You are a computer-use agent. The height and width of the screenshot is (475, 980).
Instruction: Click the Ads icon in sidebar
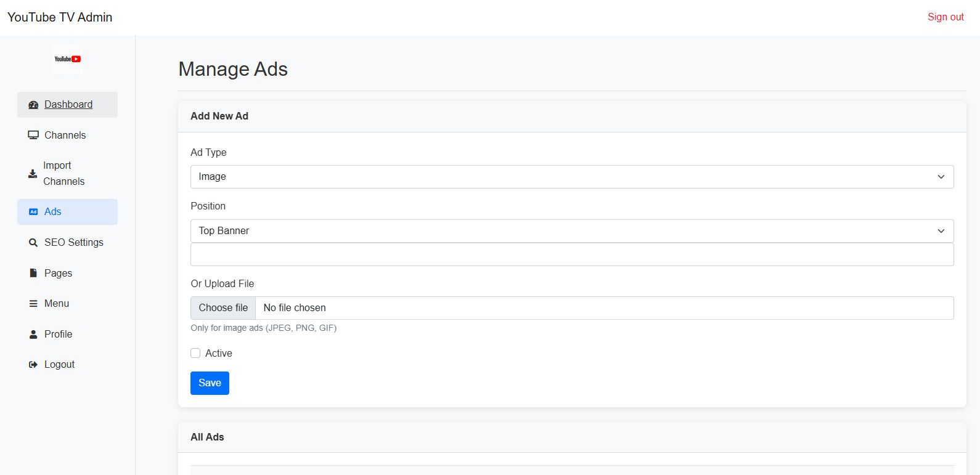tap(33, 212)
